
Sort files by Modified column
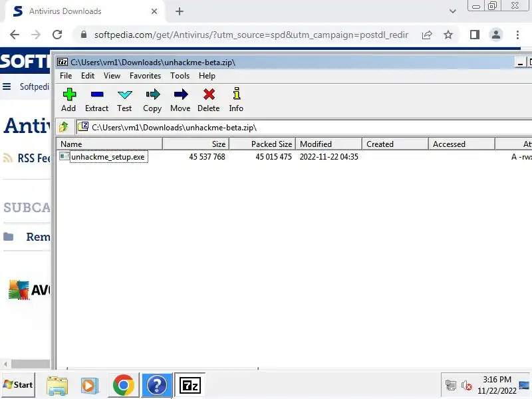[329, 144]
